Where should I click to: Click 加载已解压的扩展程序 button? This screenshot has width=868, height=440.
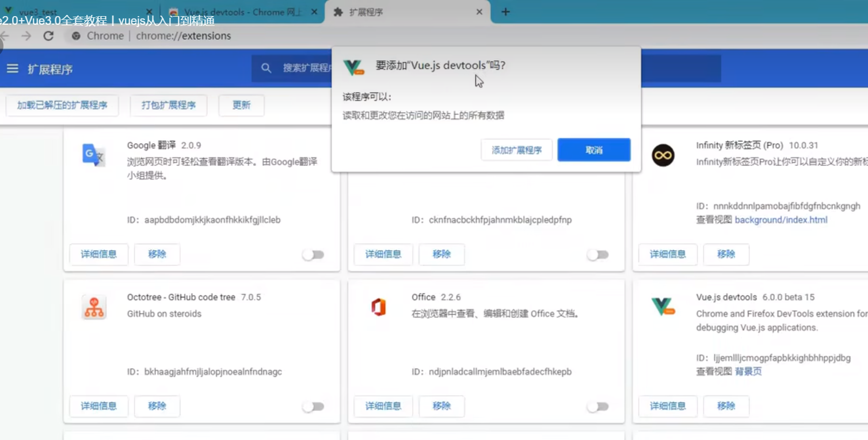click(x=62, y=105)
